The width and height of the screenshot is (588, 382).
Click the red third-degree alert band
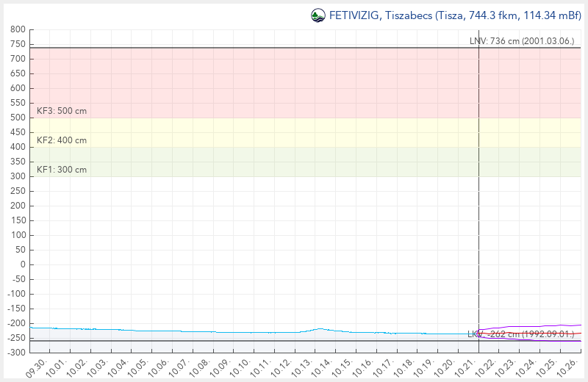coord(257,81)
